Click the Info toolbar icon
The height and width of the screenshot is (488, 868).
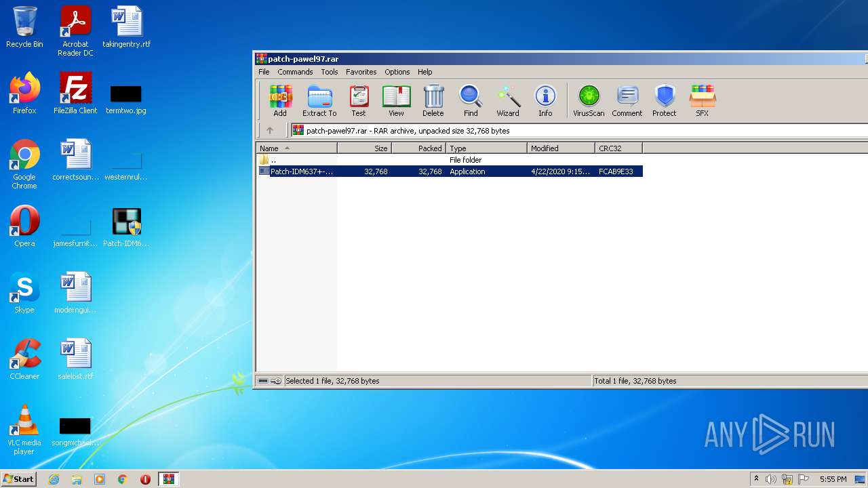[545, 100]
